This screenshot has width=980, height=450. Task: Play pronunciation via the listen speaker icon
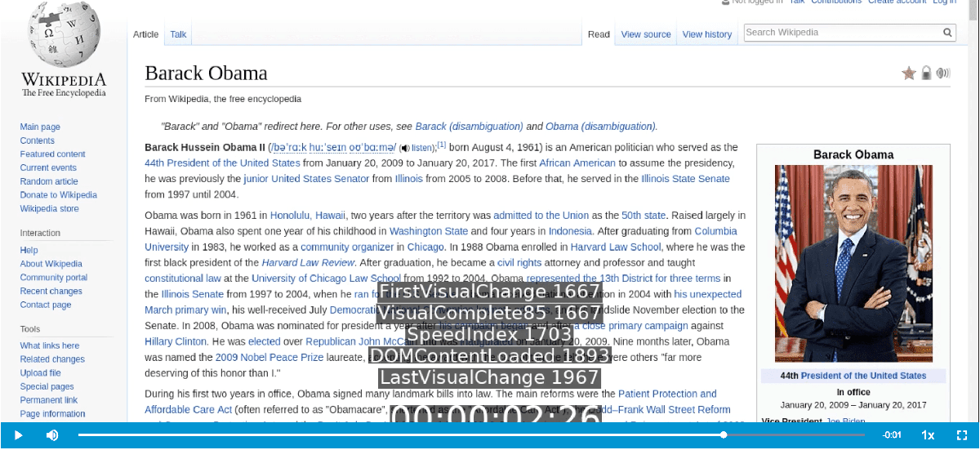pyautogui.click(x=404, y=149)
